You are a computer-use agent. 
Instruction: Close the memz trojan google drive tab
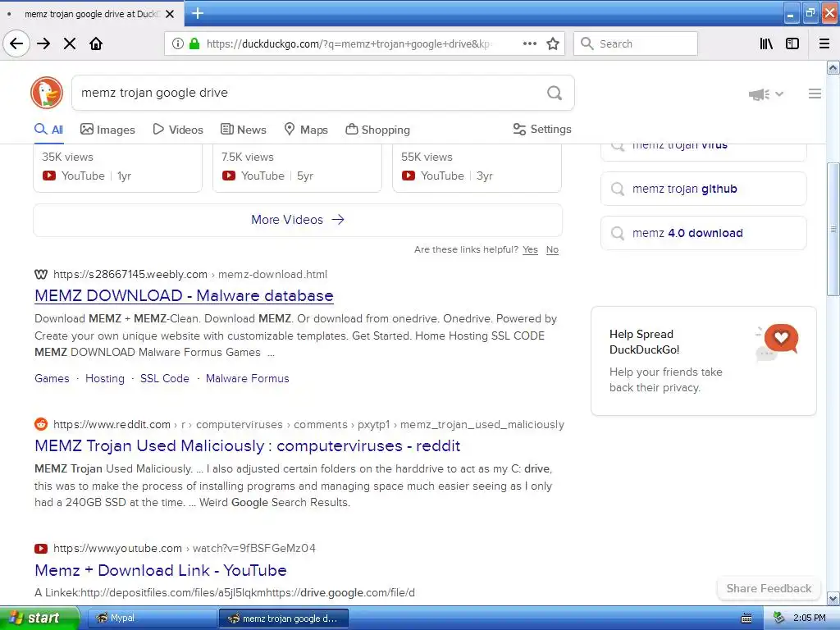coord(170,14)
